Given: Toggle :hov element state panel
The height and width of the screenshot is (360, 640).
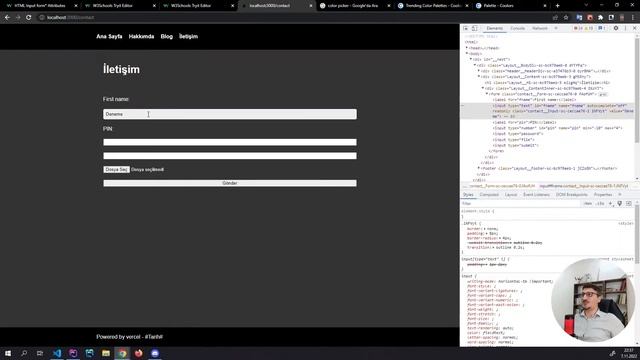Looking at the screenshot, I should 588,203.
